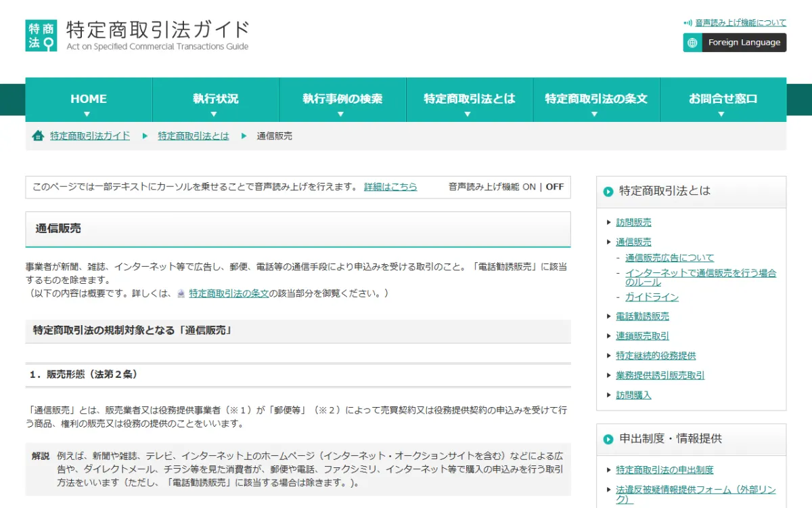Image resolution: width=812 pixels, height=508 pixels.
Task: Open the 特定商取引法の条文 navigation menu
Action: [596, 100]
